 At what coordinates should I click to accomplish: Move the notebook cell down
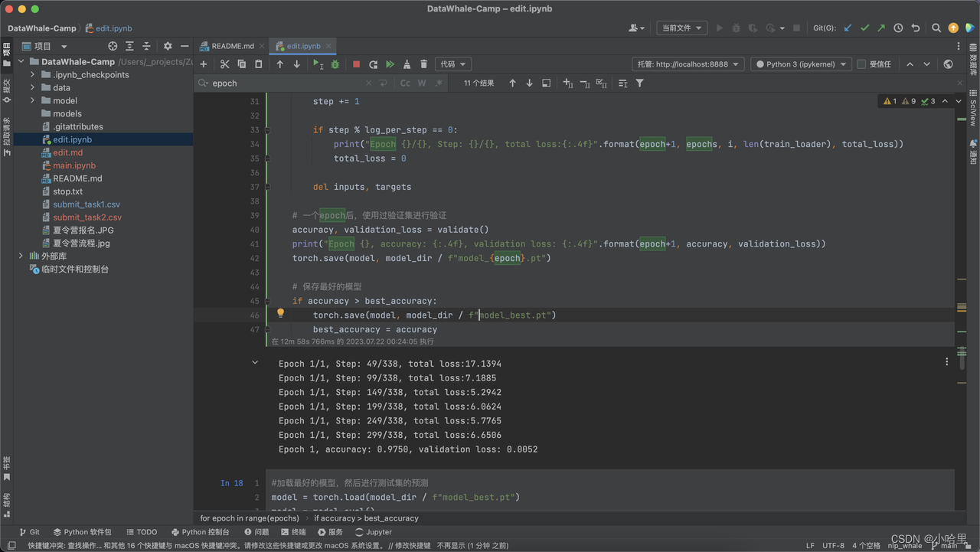point(296,64)
